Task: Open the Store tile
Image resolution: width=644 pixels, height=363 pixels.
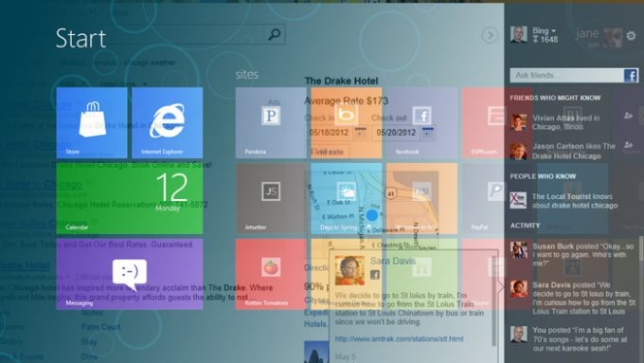Action: pos(92,122)
